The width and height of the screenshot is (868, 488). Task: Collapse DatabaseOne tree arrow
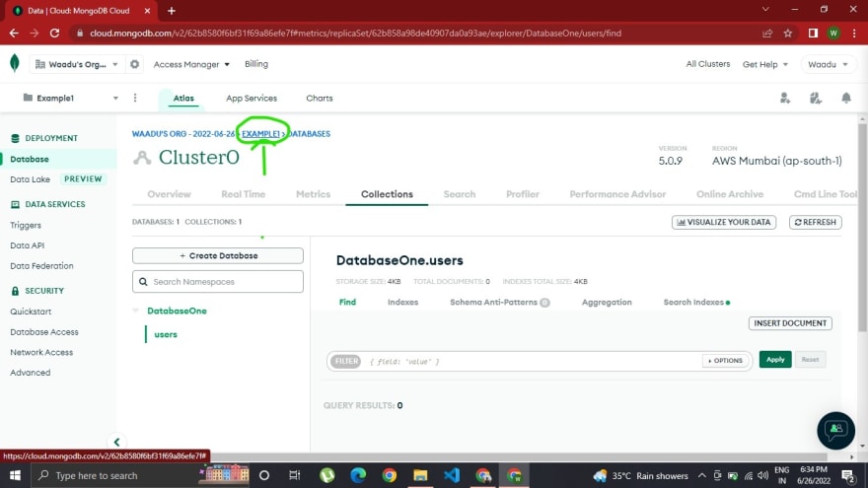(x=136, y=311)
